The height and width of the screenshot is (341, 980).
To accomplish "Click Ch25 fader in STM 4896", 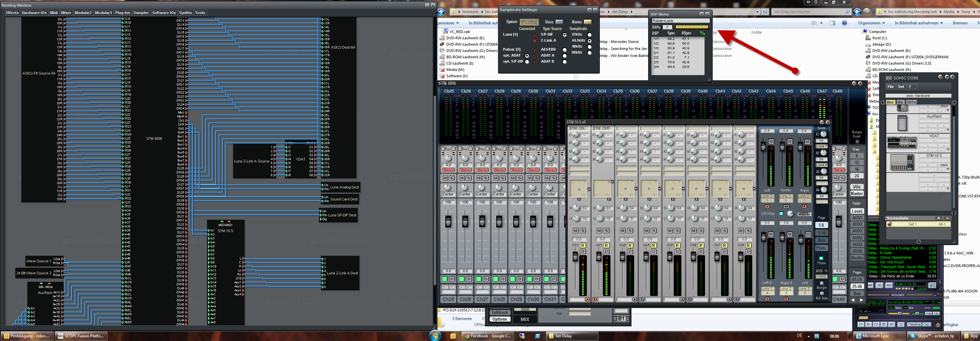I will [x=448, y=221].
